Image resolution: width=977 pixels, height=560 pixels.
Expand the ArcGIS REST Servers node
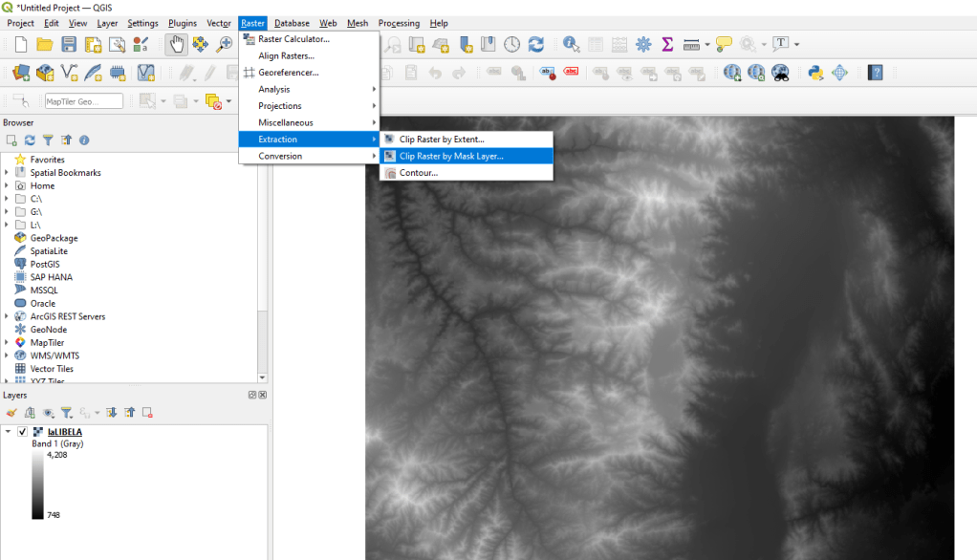point(7,316)
